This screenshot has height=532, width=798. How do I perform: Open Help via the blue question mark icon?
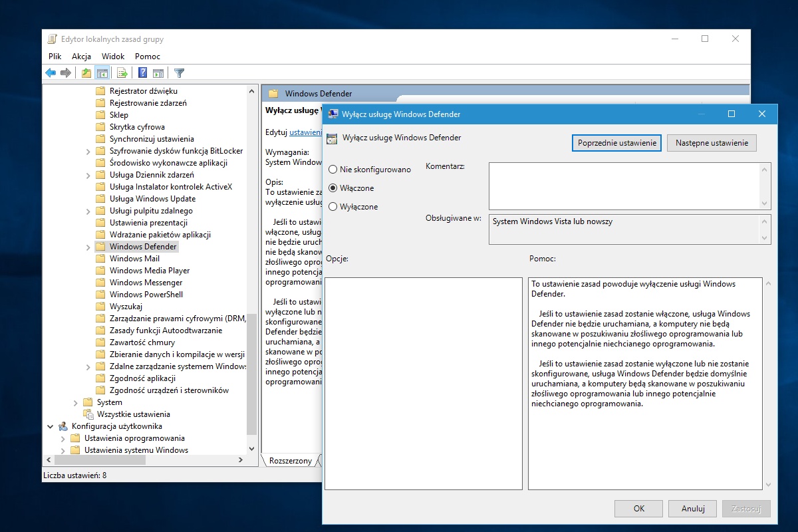tap(142, 73)
